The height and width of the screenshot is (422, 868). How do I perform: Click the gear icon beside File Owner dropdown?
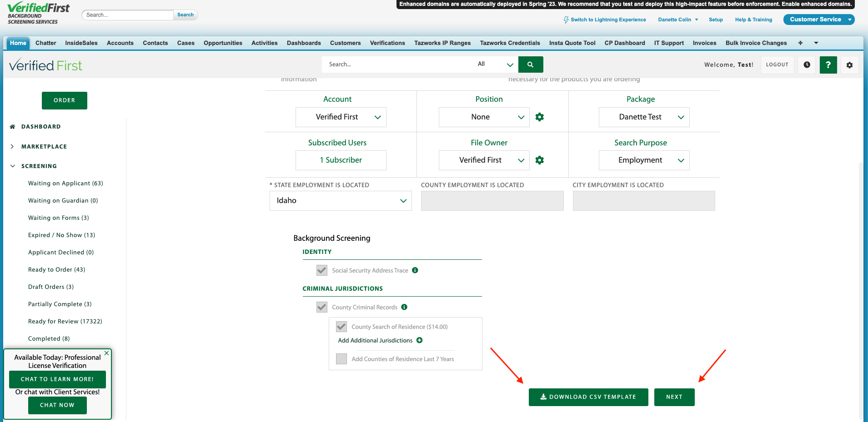pos(540,160)
